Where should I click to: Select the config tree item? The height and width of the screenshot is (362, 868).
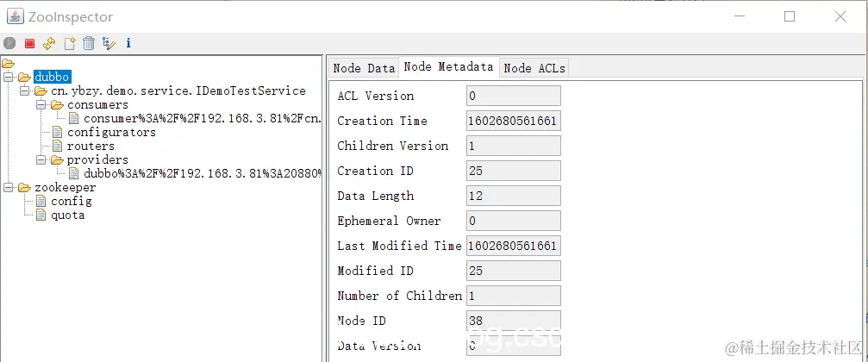tap(72, 202)
